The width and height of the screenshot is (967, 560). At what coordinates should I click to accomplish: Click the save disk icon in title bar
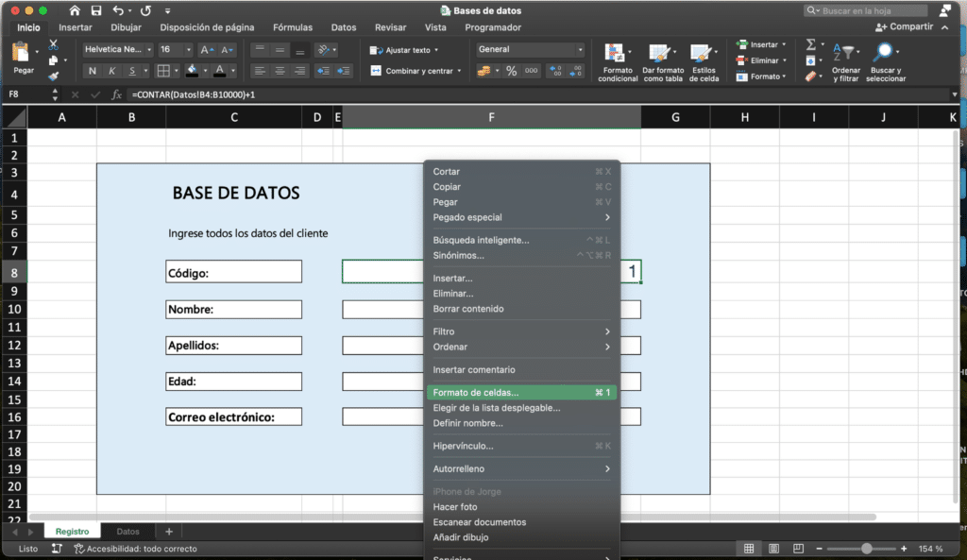pos(96,10)
